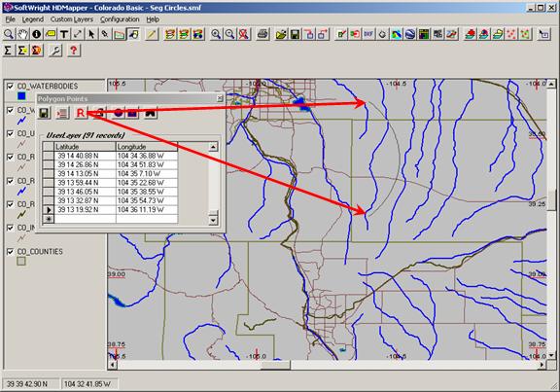Click save icon in Polygon Points dialog

click(x=45, y=113)
